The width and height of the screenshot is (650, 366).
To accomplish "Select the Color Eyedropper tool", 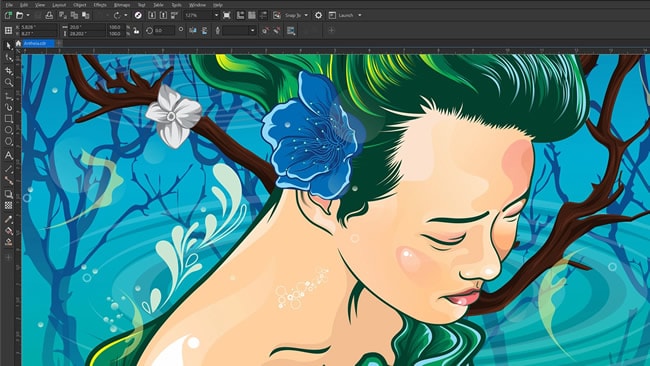I will 8,219.
